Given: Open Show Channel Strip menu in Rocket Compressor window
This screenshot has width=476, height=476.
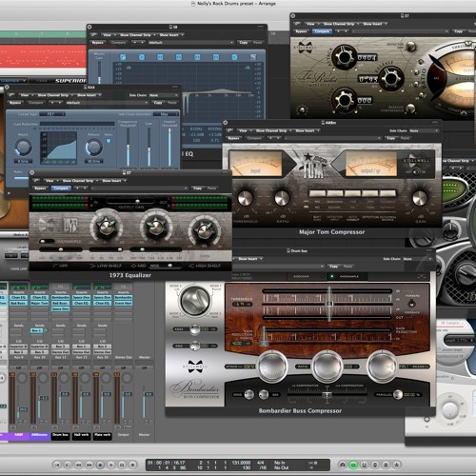Looking at the screenshot, I should point(341,24).
